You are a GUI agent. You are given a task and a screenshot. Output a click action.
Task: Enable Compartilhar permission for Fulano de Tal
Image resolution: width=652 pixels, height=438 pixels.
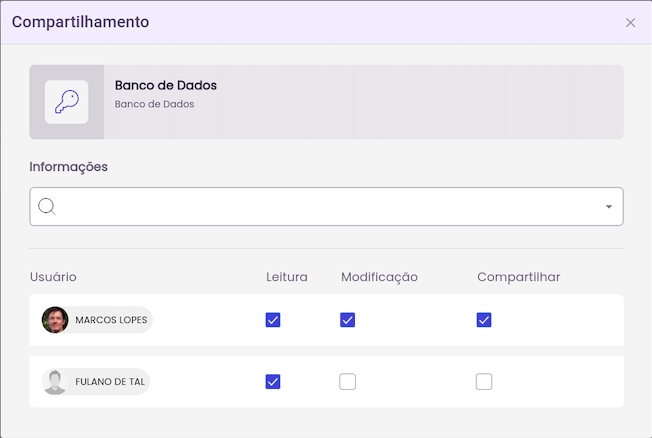point(484,381)
